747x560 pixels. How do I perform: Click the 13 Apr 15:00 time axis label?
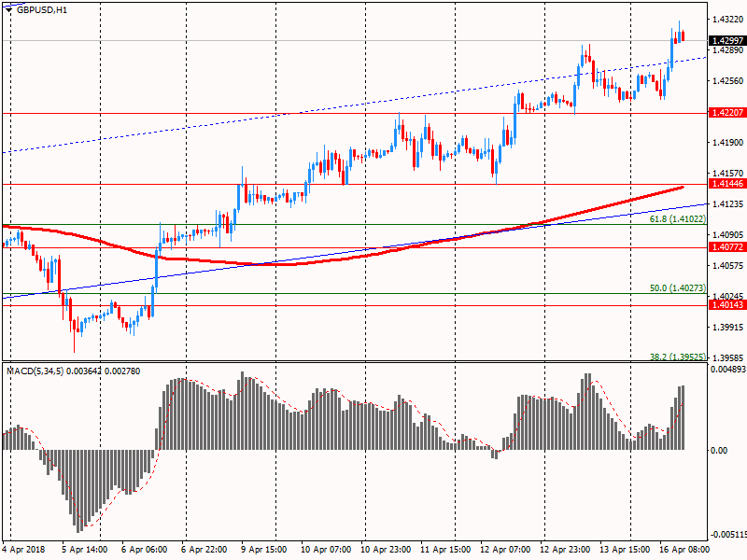pos(625,550)
